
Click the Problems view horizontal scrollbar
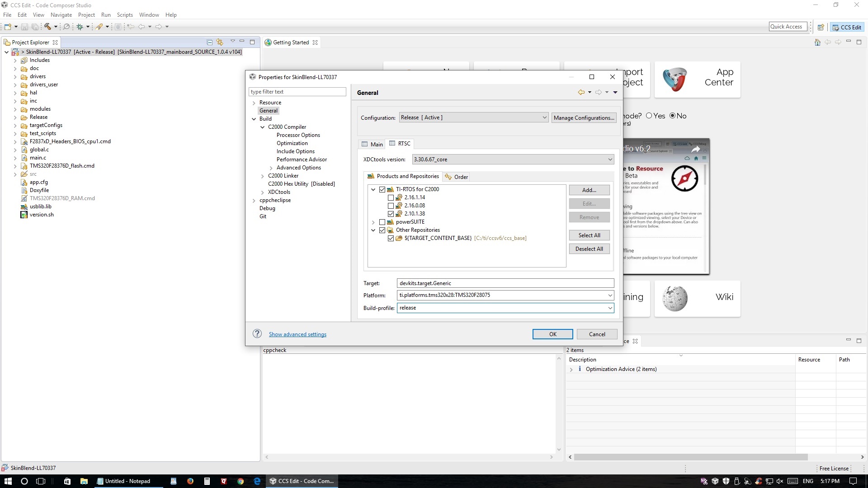(x=691, y=457)
